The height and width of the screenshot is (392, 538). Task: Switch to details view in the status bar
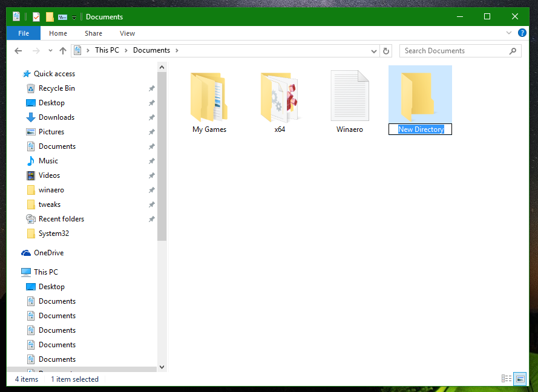pyautogui.click(x=506, y=379)
